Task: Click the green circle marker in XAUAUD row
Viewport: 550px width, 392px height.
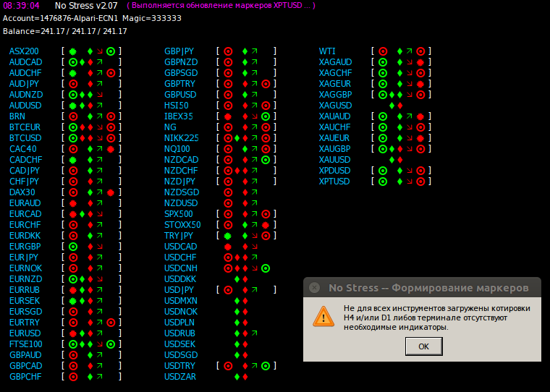Action: [x=383, y=116]
